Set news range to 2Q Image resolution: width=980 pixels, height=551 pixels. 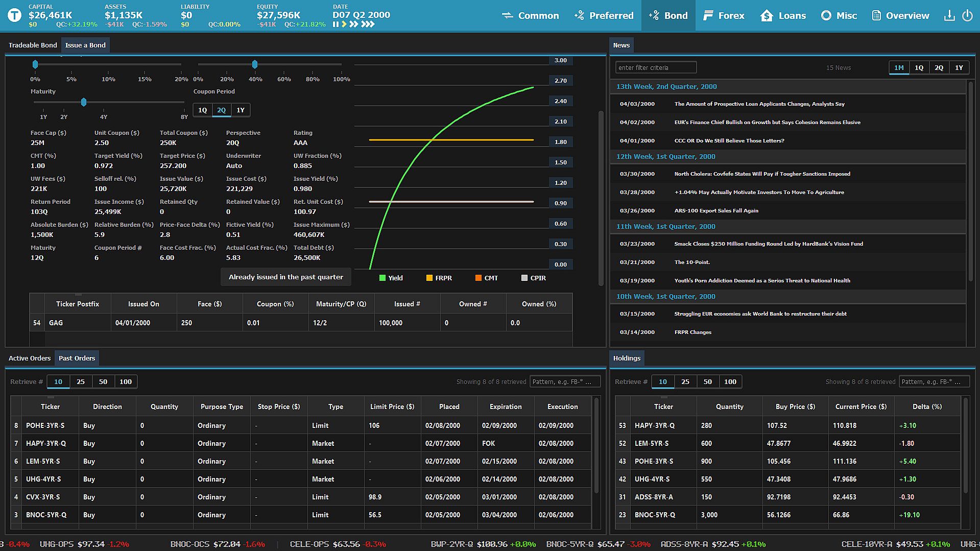[939, 68]
